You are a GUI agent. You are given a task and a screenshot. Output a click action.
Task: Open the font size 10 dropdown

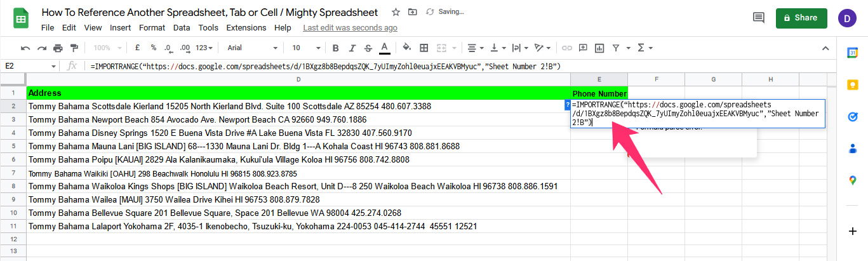click(305, 48)
